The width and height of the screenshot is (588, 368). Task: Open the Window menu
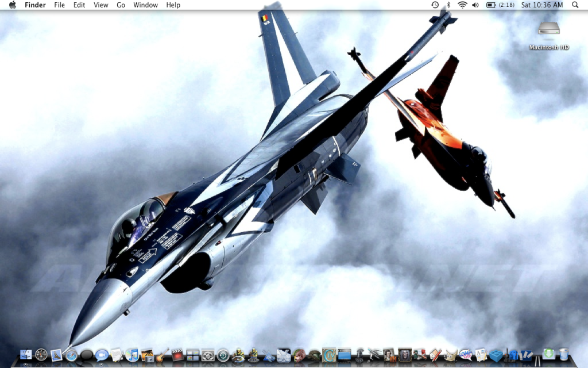pyautogui.click(x=145, y=5)
